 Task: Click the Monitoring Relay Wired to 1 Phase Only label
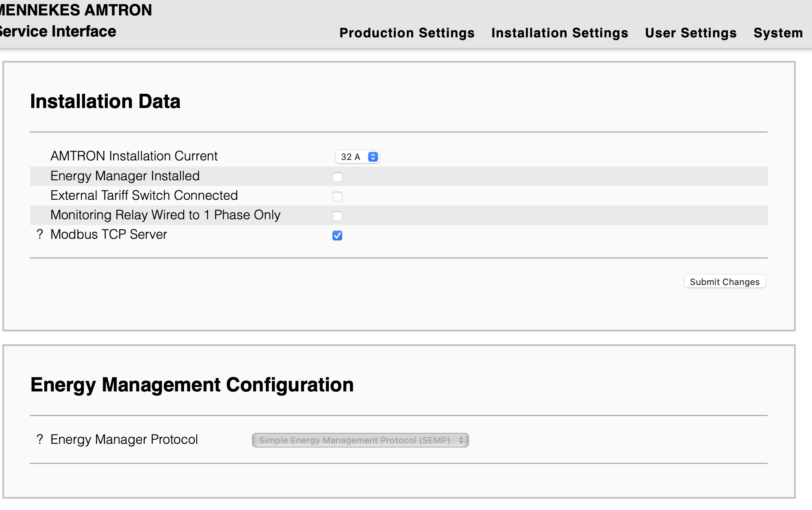(x=165, y=215)
